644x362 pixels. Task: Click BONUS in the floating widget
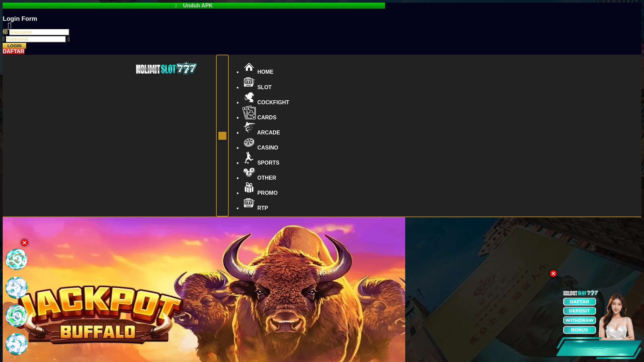[x=580, y=330]
